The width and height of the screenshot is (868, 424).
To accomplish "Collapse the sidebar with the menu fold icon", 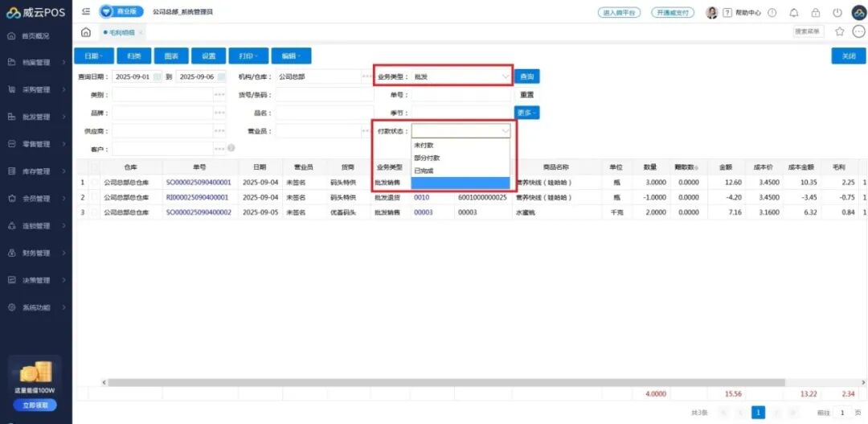I will tap(86, 12).
